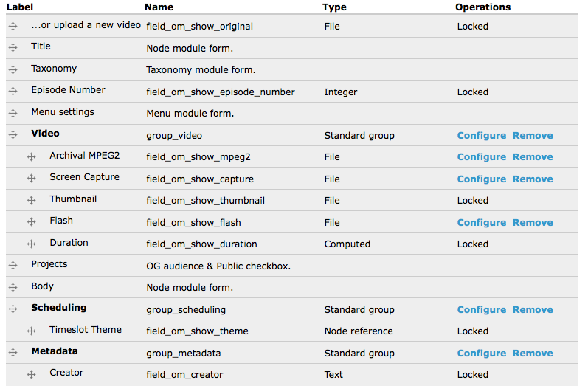Click the drag handle for Video group
588x386 pixels.
pyautogui.click(x=13, y=134)
